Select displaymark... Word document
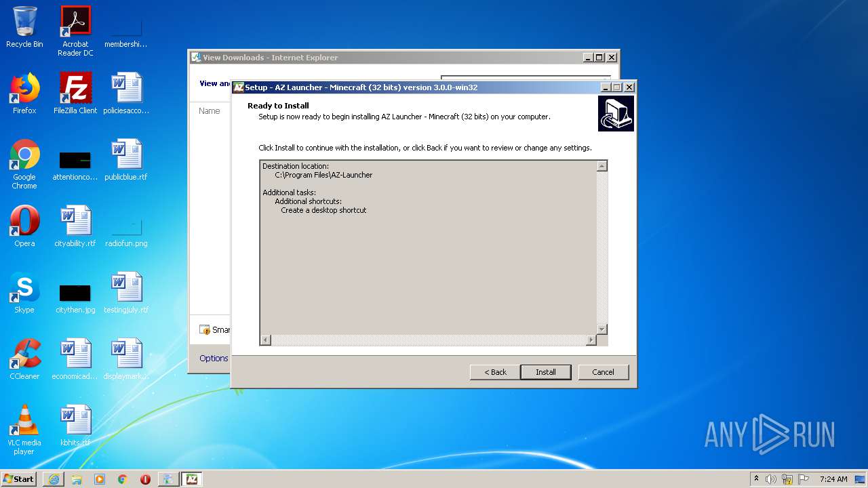The image size is (868, 488). point(126,359)
